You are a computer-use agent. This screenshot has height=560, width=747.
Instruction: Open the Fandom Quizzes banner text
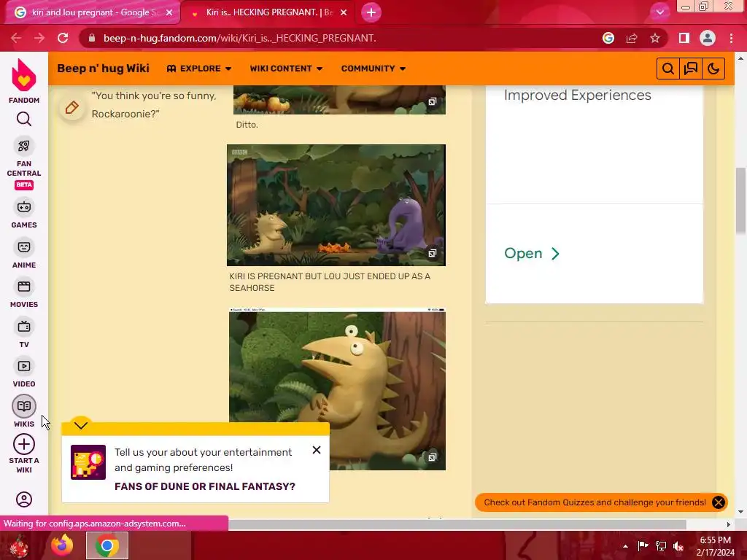click(595, 502)
